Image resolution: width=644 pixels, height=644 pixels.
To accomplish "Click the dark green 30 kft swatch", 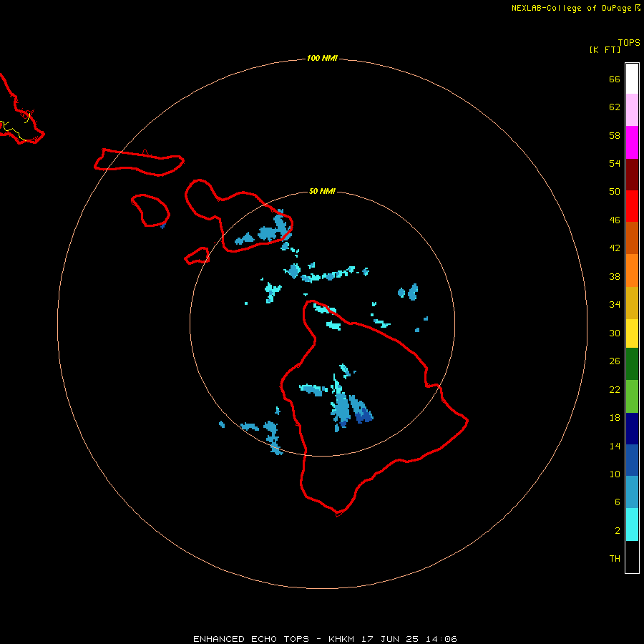I will (x=632, y=364).
